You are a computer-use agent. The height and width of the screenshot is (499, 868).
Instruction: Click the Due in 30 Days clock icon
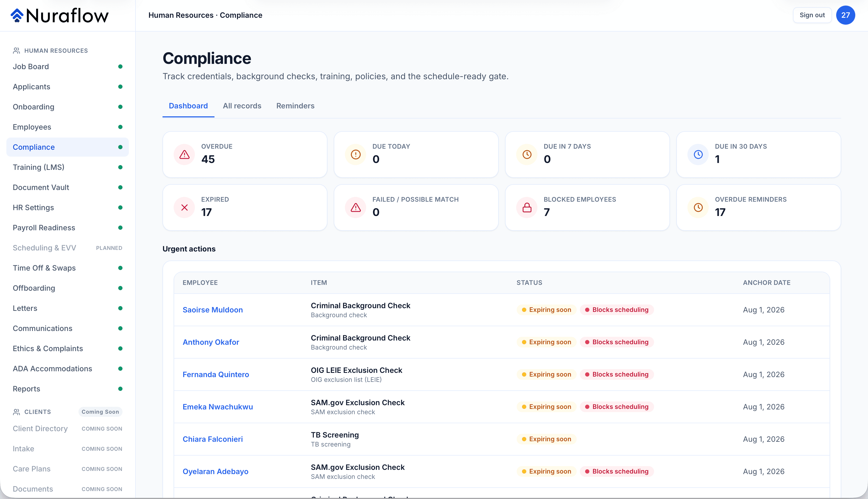pyautogui.click(x=698, y=154)
